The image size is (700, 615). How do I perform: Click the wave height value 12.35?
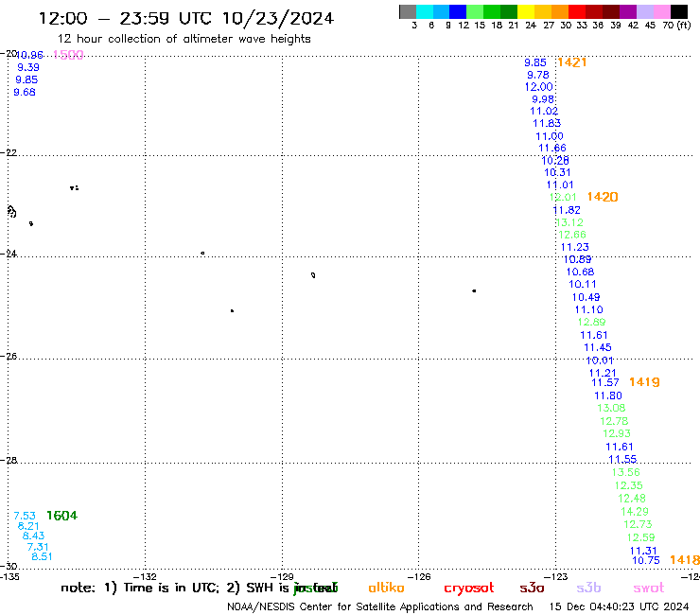coord(628,486)
